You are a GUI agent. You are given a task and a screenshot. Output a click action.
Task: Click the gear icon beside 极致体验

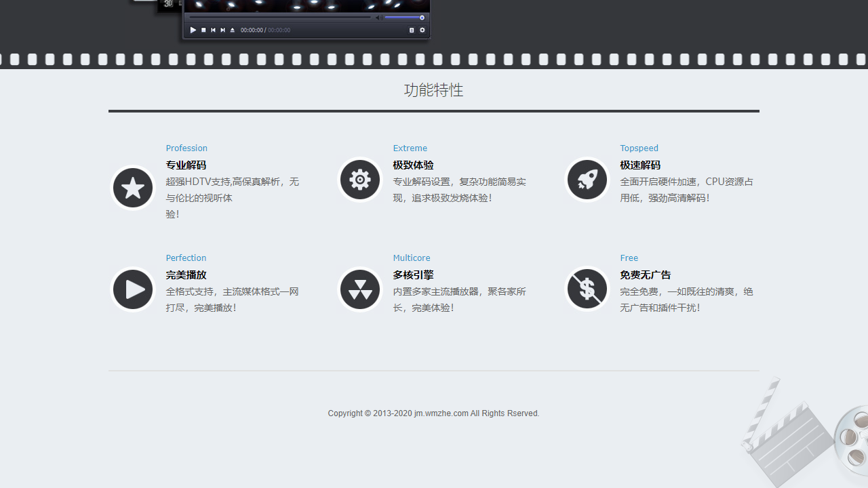point(360,180)
